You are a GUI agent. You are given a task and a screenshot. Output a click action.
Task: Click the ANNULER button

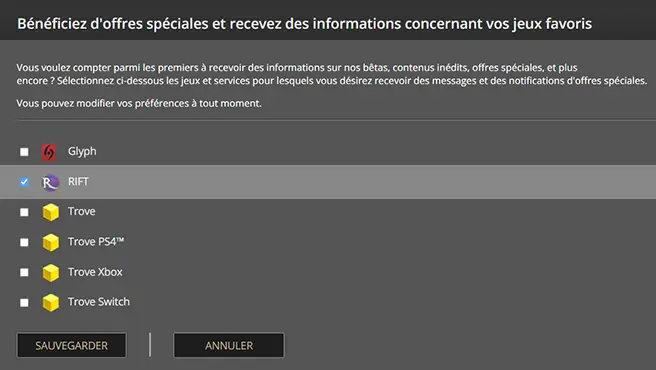click(x=229, y=345)
